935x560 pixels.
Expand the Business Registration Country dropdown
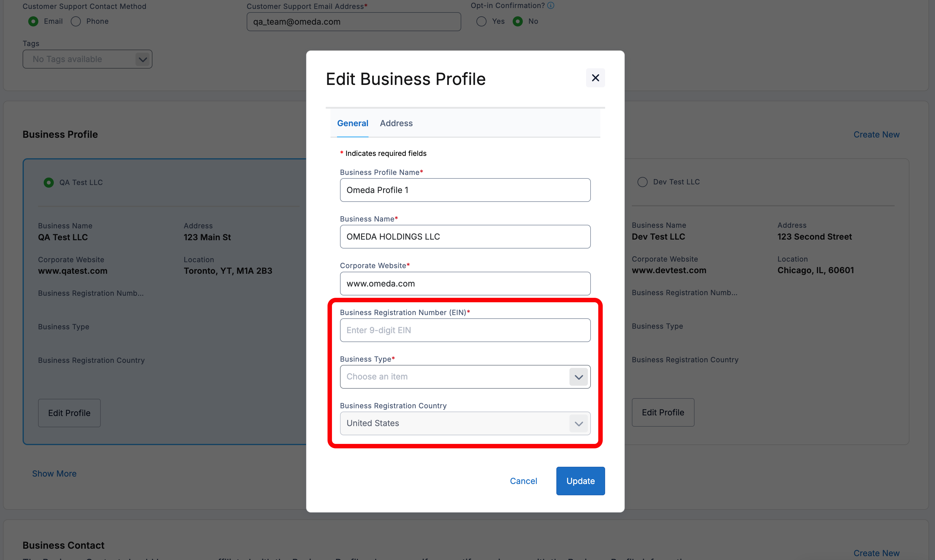click(579, 423)
